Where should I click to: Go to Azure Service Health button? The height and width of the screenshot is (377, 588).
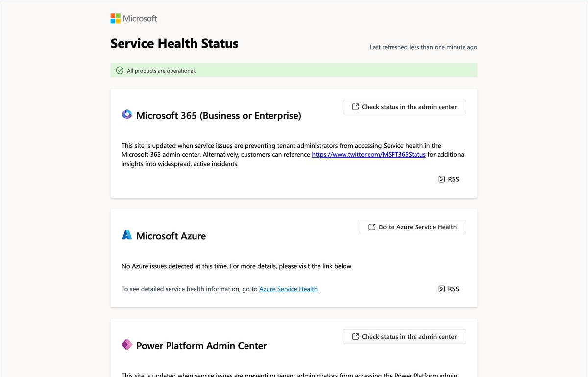click(413, 227)
